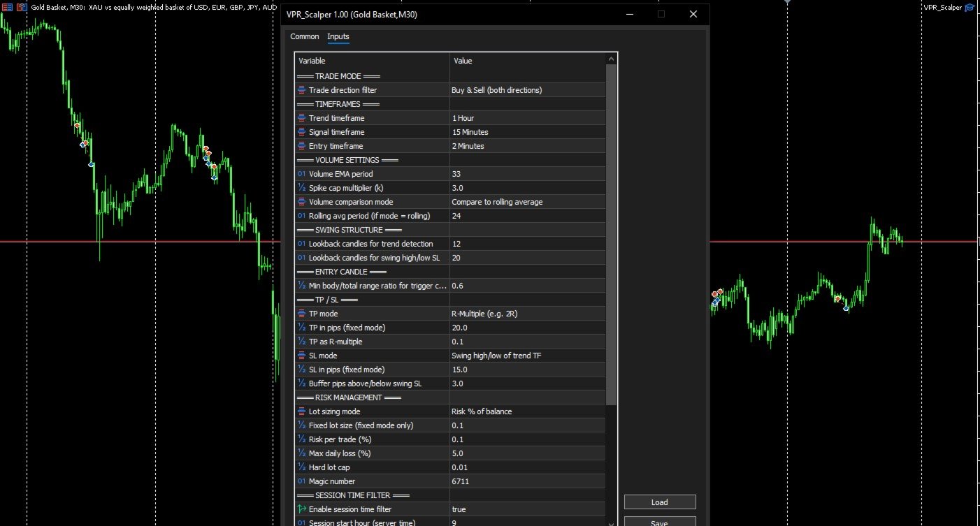
Task: Click the Enable session time filter boolean icon
Action: pos(301,509)
